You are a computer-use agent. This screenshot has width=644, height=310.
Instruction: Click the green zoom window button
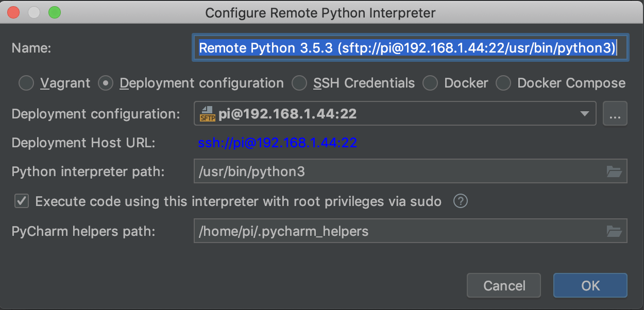click(x=54, y=12)
